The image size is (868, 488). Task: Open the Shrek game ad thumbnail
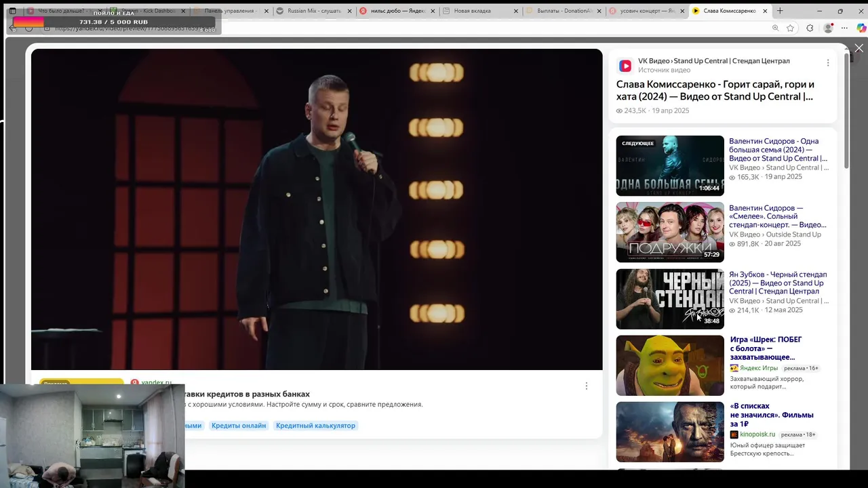coord(670,365)
